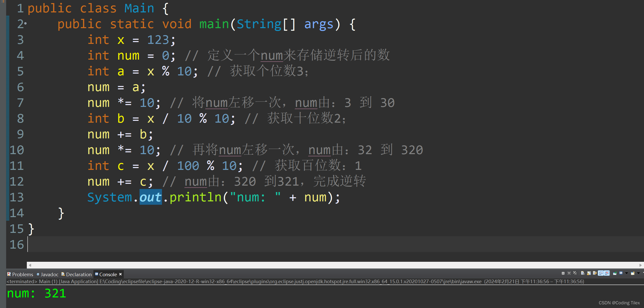Image resolution: width=644 pixels, height=308 pixels.
Task: Expand Display Selected Console dropdown arrow
Action: tap(626, 273)
